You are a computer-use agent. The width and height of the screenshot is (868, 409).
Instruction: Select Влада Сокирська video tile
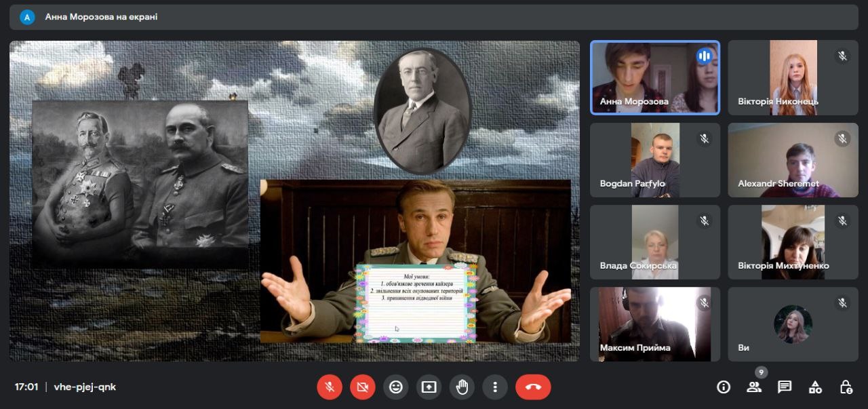pyautogui.click(x=655, y=242)
